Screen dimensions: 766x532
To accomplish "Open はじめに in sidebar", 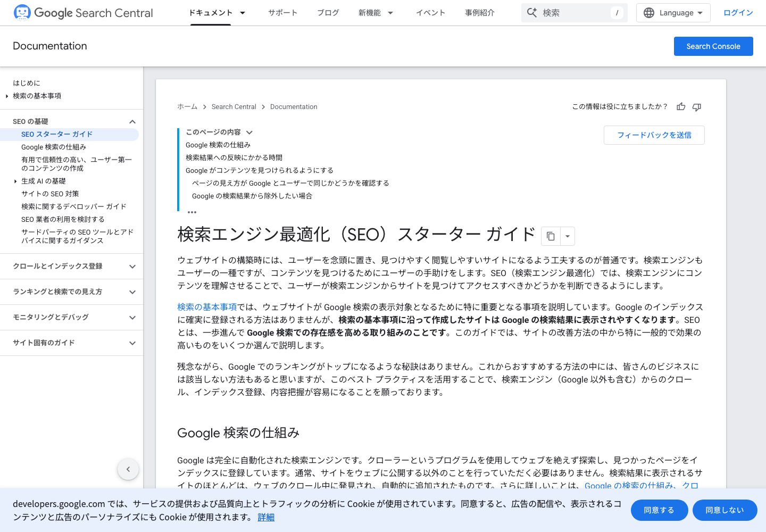I will pyautogui.click(x=27, y=83).
